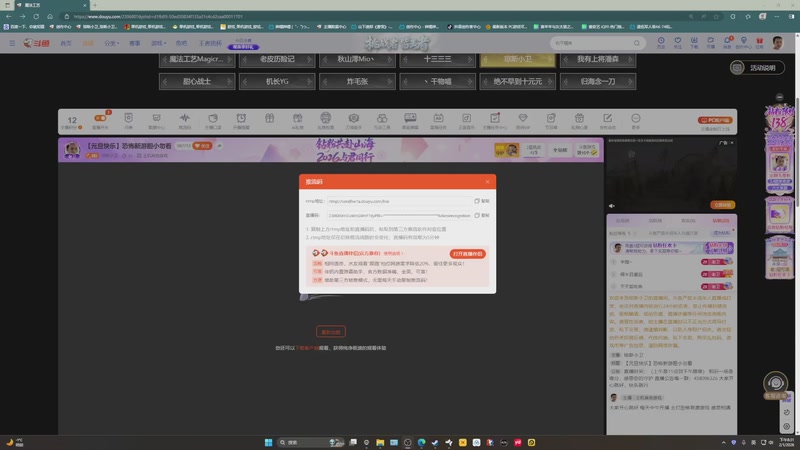Close the ad video with X
This screenshot has width=800, height=450.
tap(732, 143)
